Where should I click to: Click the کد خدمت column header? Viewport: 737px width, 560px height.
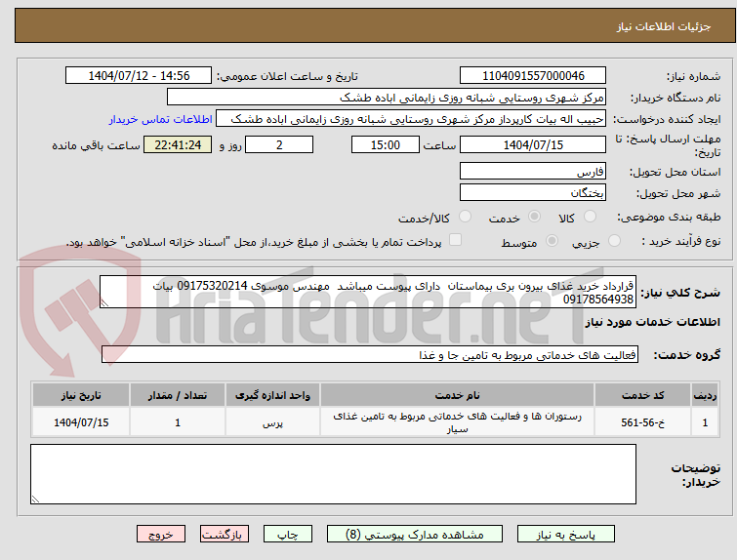tap(642, 395)
